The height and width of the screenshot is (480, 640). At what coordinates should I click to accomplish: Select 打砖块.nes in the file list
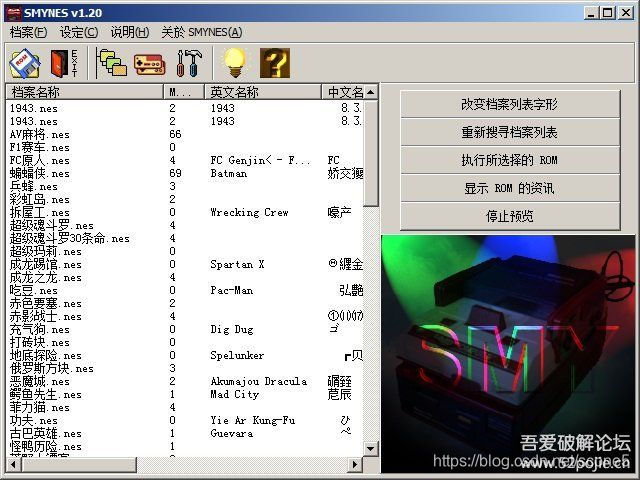40,343
